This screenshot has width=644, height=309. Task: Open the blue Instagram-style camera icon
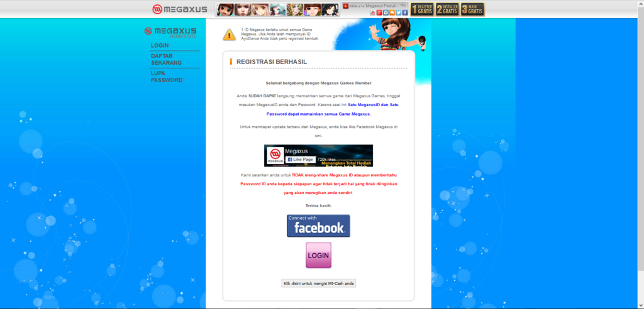click(386, 13)
